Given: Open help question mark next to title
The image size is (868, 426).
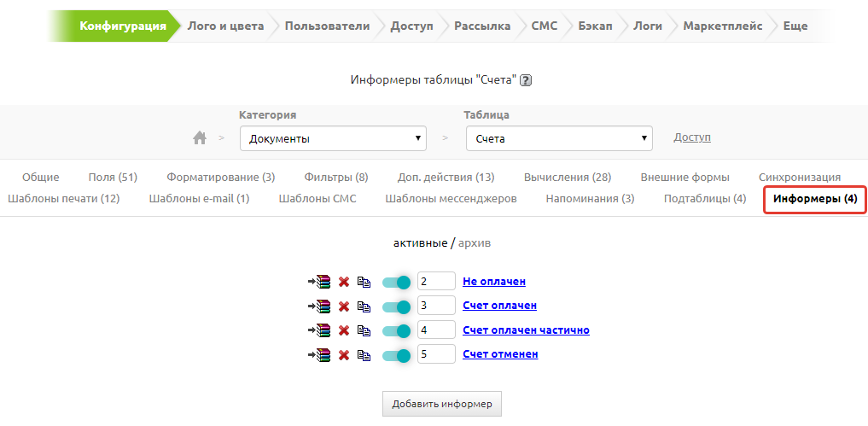Looking at the screenshot, I should tap(526, 80).
